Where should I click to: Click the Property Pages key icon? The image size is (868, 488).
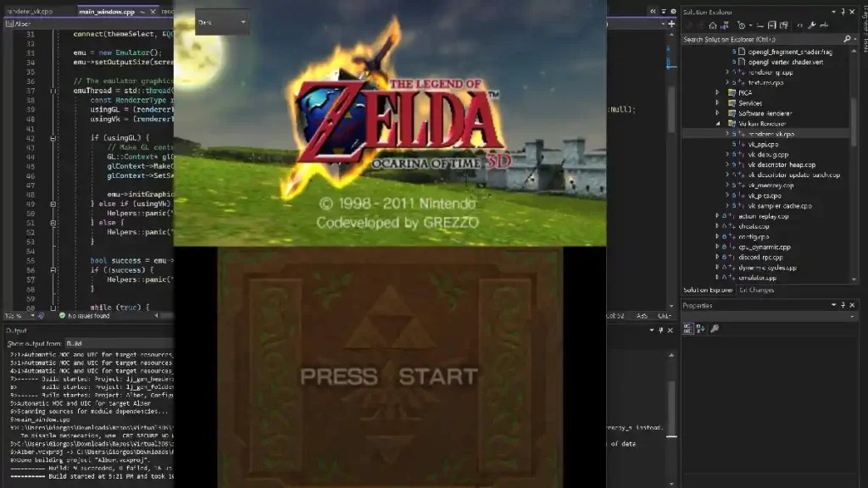(x=714, y=329)
